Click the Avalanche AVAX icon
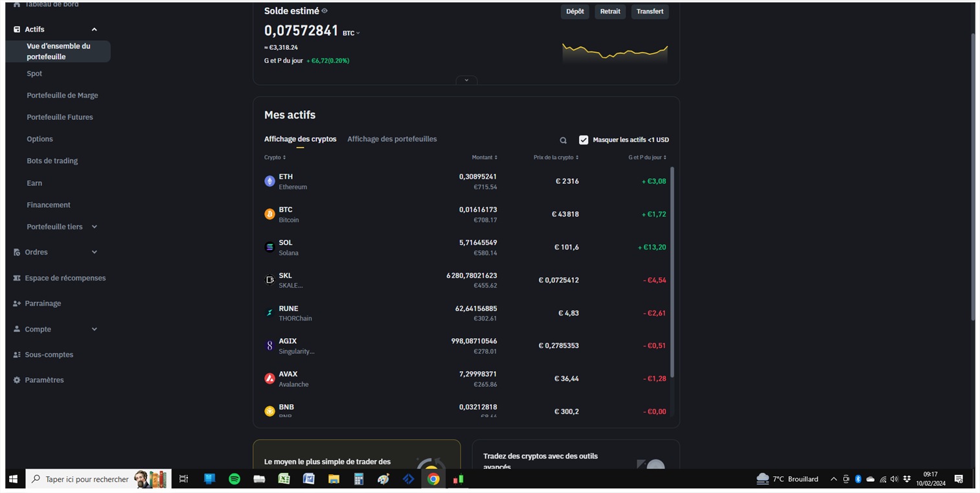The width and height of the screenshot is (980, 493). [x=269, y=378]
